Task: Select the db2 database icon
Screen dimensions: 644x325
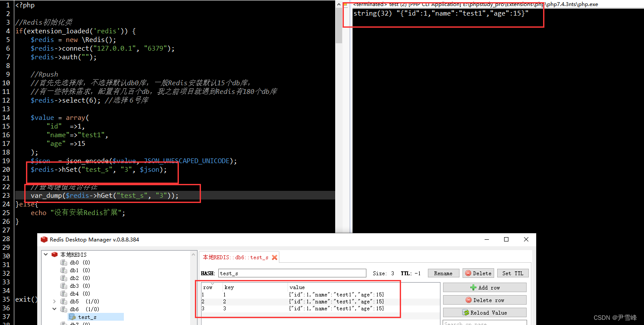Action: click(x=64, y=278)
